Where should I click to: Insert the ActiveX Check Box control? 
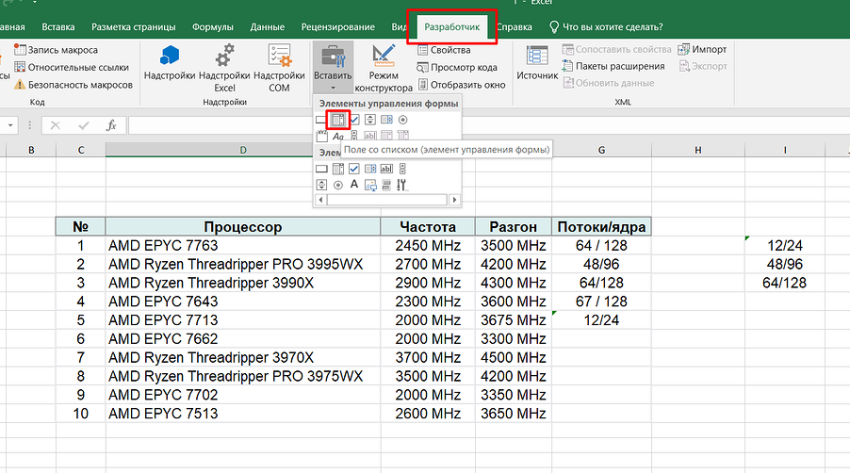click(x=354, y=169)
